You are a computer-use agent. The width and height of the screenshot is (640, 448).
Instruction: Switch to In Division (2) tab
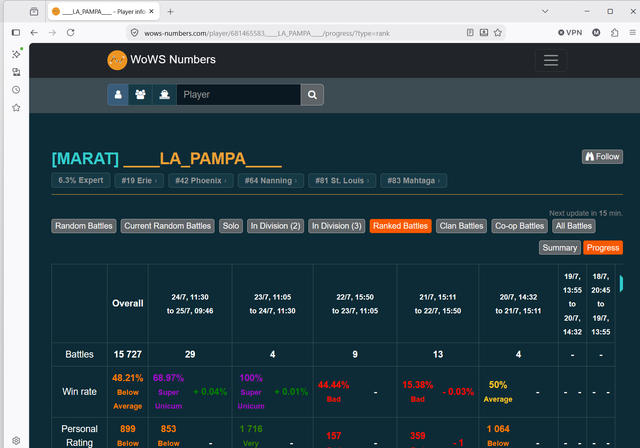pos(276,226)
